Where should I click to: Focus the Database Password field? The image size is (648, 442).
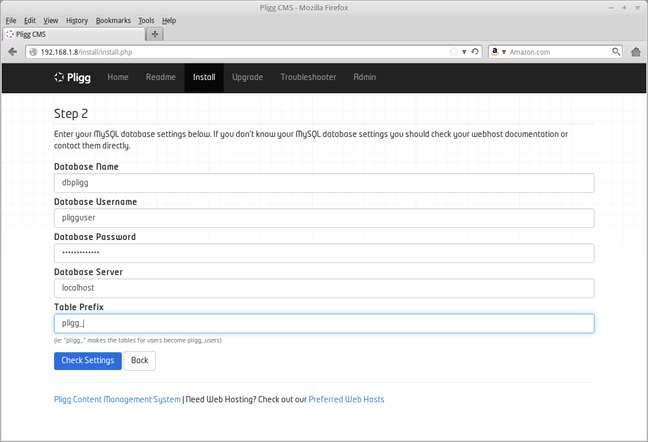324,253
